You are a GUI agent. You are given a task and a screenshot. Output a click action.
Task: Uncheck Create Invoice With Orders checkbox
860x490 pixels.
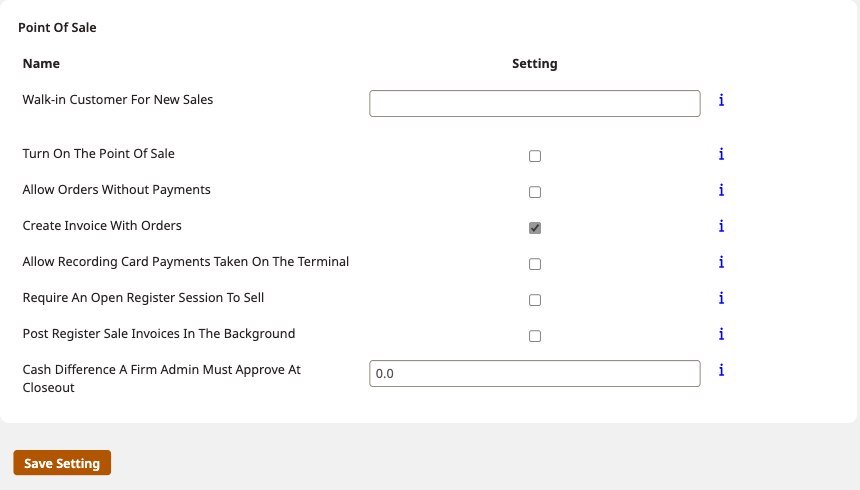click(535, 228)
